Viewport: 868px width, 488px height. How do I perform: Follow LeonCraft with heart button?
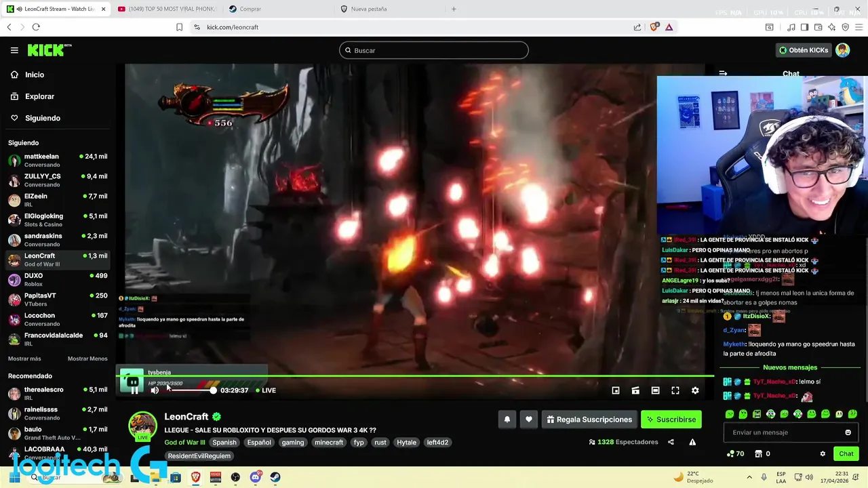[x=529, y=420]
